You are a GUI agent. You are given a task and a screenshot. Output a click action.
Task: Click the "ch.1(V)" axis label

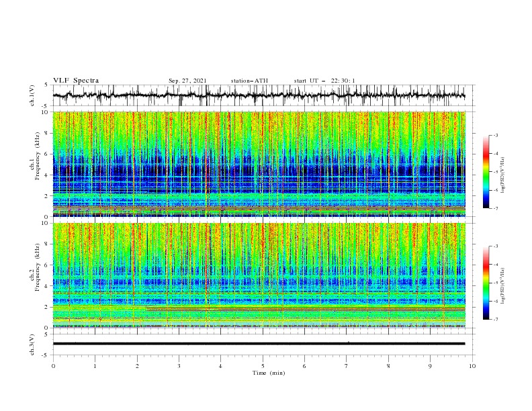[x=32, y=95]
